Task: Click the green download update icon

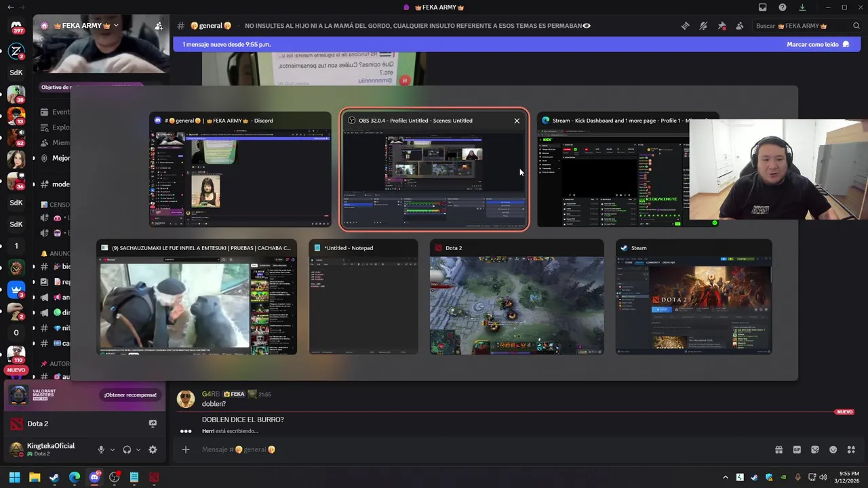Action: point(802,7)
